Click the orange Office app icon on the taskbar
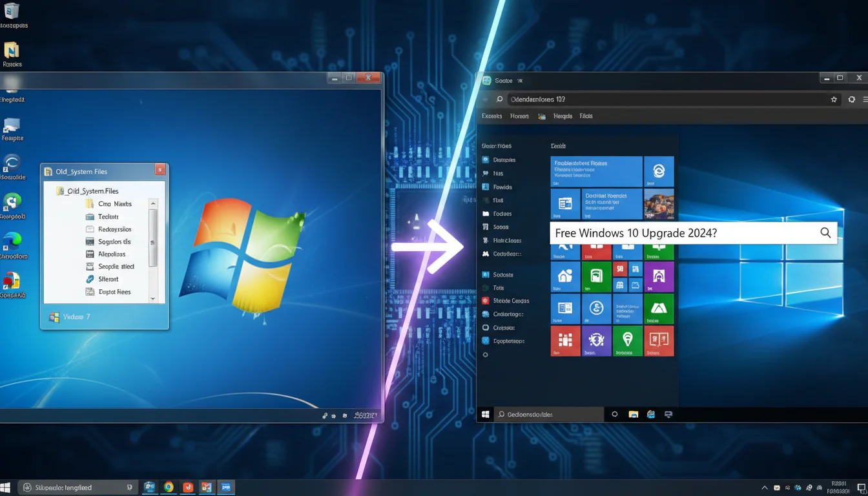868x496 pixels. [188, 487]
